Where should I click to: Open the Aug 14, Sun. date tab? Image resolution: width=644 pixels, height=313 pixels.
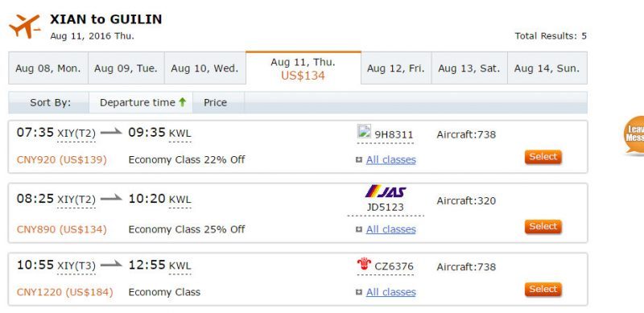(547, 68)
